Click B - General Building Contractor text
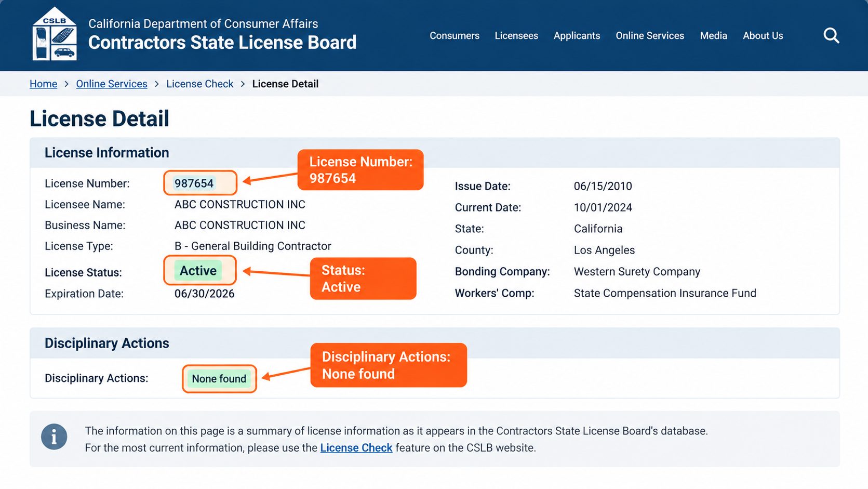 click(253, 246)
